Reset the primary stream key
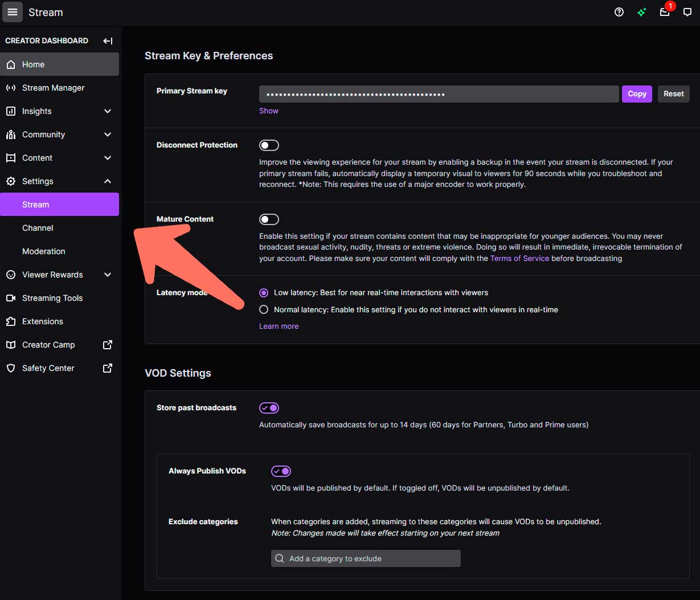The image size is (700, 600). [674, 94]
